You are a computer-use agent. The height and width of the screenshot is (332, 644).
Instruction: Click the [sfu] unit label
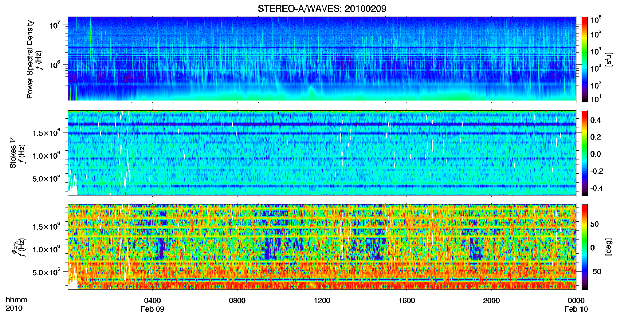coord(609,59)
